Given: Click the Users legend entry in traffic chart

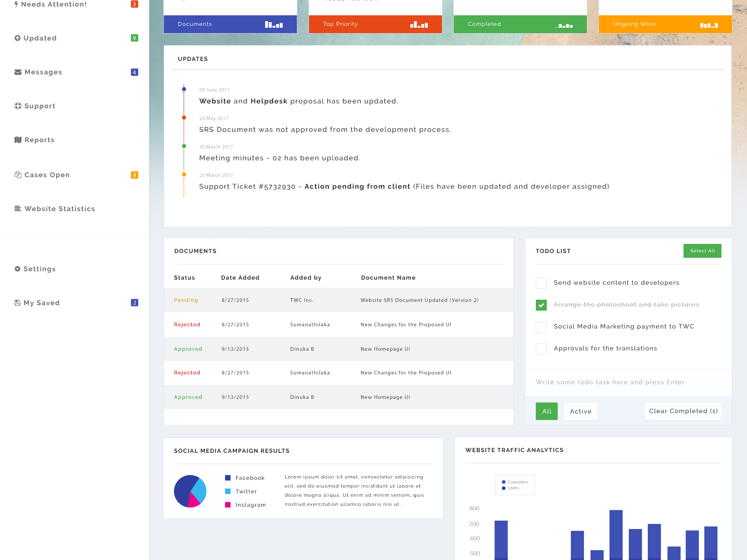Looking at the screenshot, I should 510,488.
